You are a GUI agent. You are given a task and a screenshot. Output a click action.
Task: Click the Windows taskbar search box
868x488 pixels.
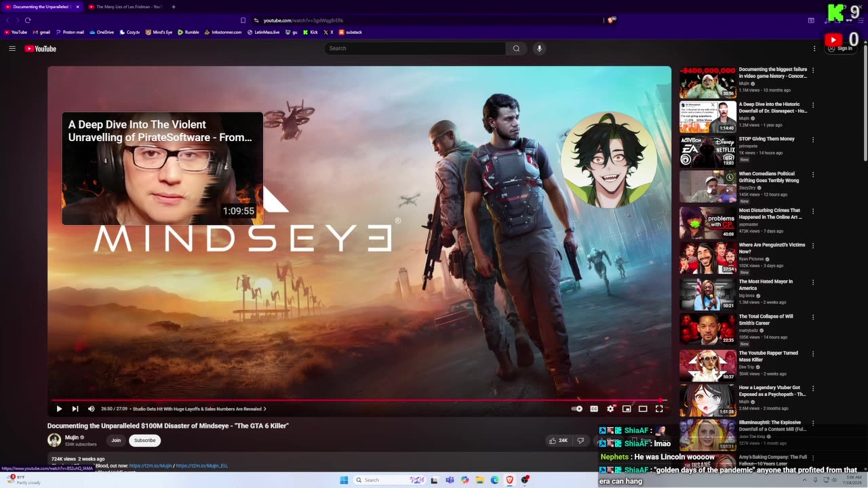click(388, 480)
